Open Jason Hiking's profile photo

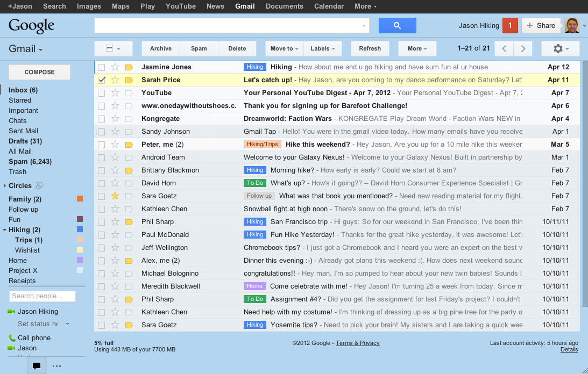[572, 25]
